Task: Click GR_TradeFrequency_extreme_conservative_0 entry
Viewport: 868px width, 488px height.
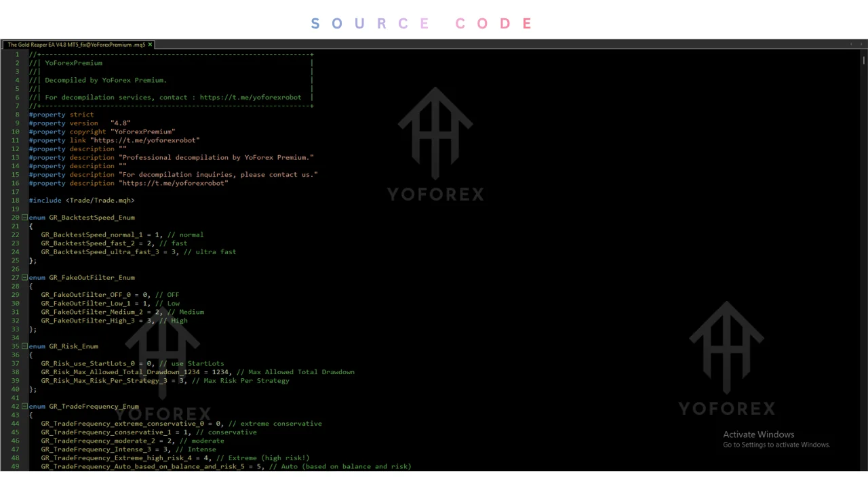Action: pyautogui.click(x=122, y=424)
